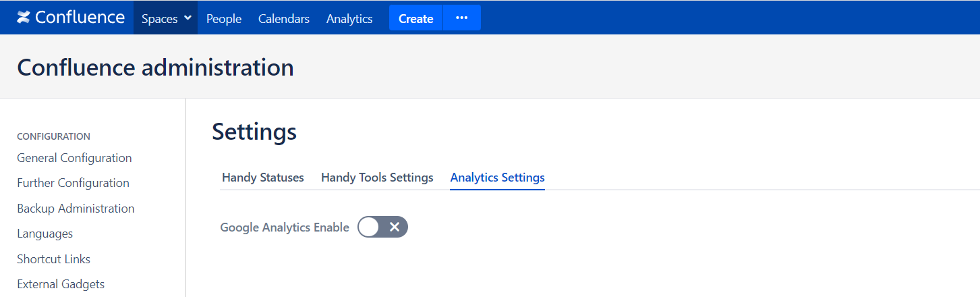This screenshot has width=980, height=297.
Task: Click the Confluence logo icon
Action: (x=24, y=18)
